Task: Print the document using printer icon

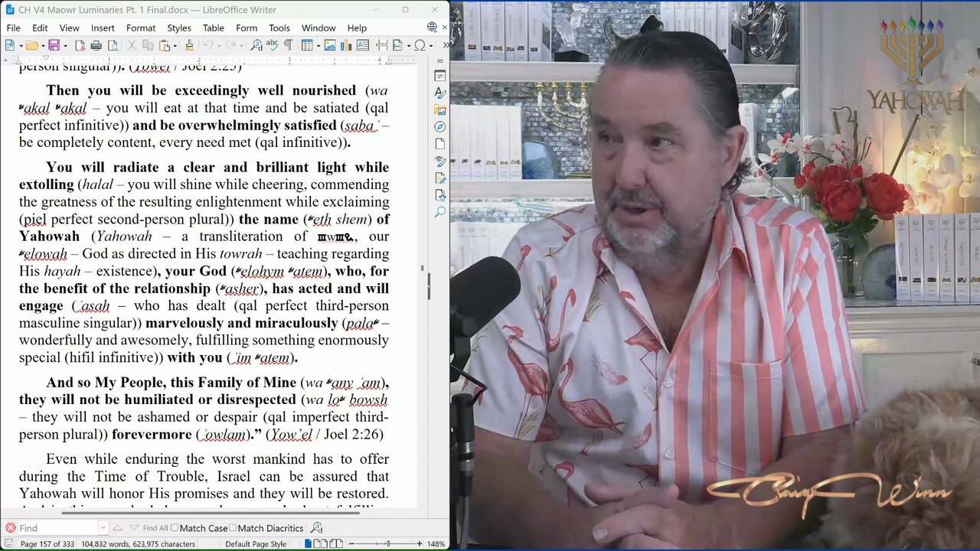Action: coord(96,46)
